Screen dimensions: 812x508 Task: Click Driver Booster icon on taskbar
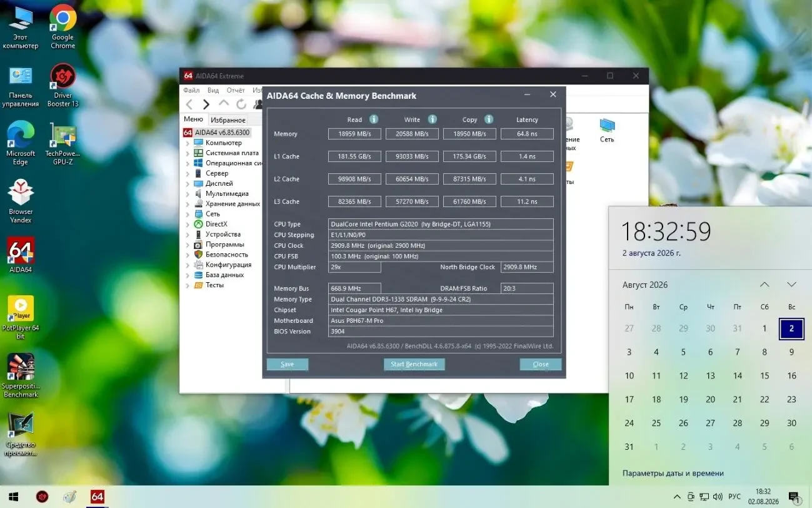click(42, 497)
